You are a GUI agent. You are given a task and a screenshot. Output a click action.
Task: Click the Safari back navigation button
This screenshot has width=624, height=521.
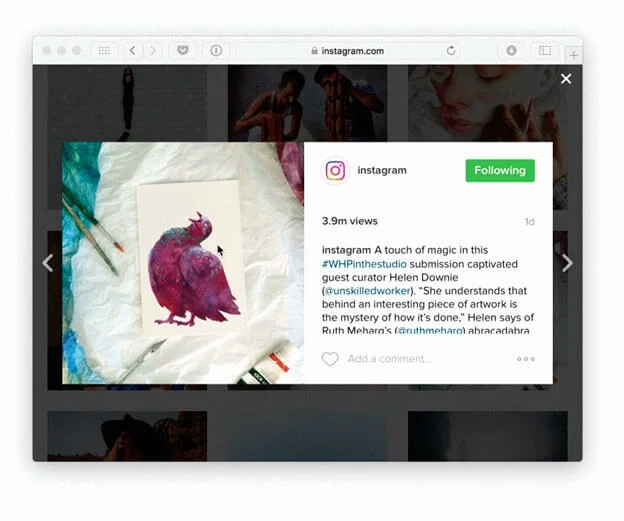click(132, 50)
